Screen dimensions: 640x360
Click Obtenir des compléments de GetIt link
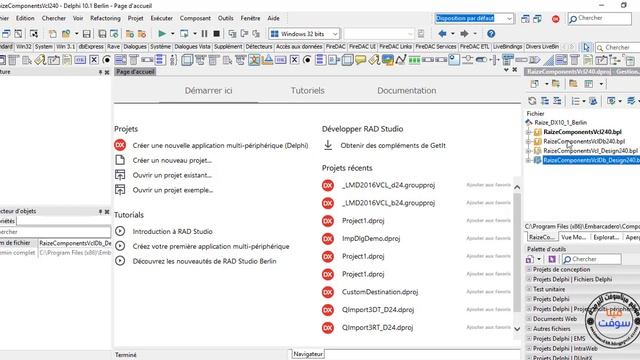pos(393,145)
